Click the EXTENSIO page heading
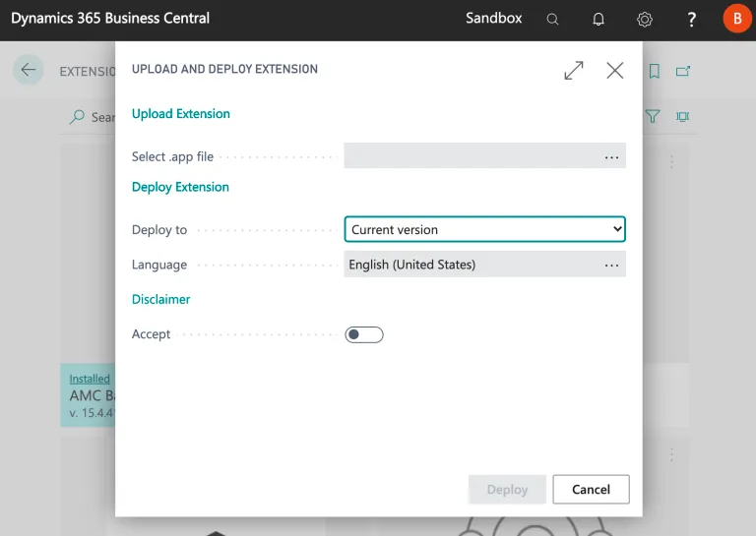Image resolution: width=756 pixels, height=536 pixels. tap(88, 72)
